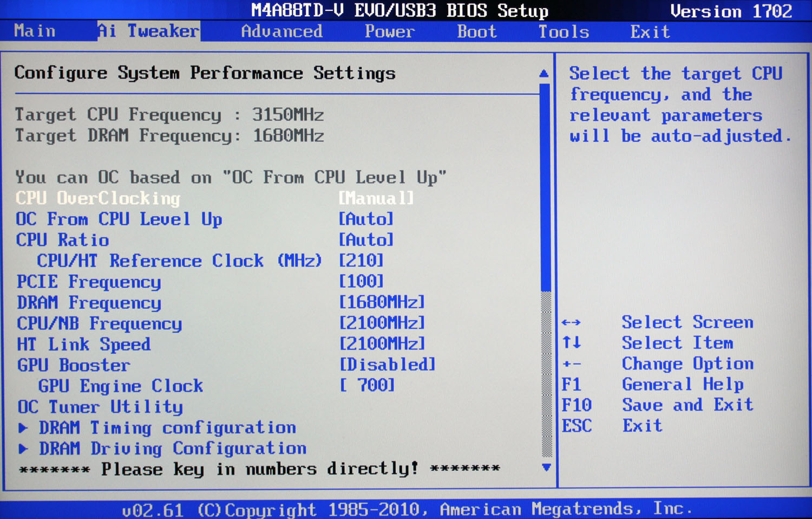Open CPU/NB Frequency [2100MHz] options
The width and height of the screenshot is (812, 519).
pyautogui.click(x=382, y=323)
